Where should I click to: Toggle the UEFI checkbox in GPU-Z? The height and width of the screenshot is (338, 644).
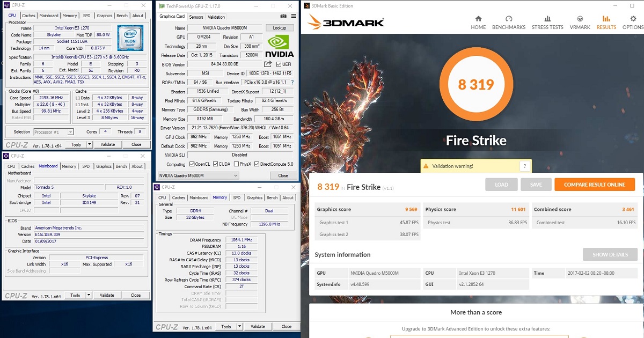click(279, 64)
